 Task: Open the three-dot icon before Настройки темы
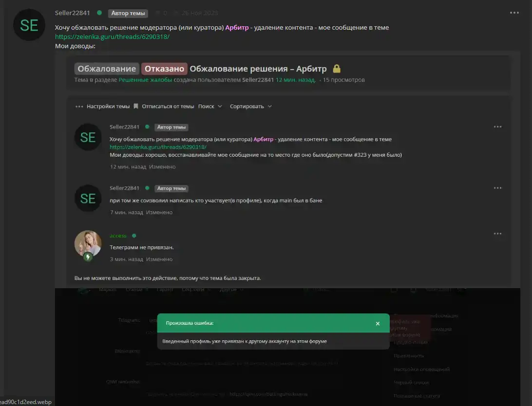click(x=79, y=107)
